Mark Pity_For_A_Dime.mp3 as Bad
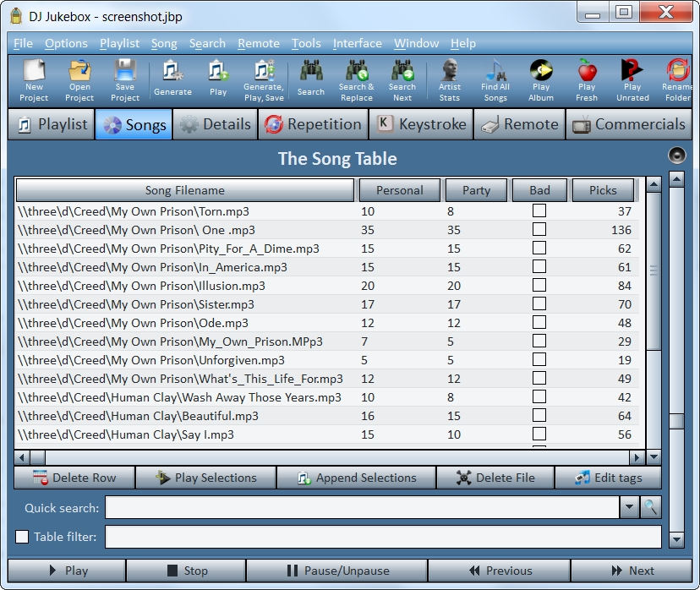Image resolution: width=700 pixels, height=590 pixels. click(x=539, y=249)
